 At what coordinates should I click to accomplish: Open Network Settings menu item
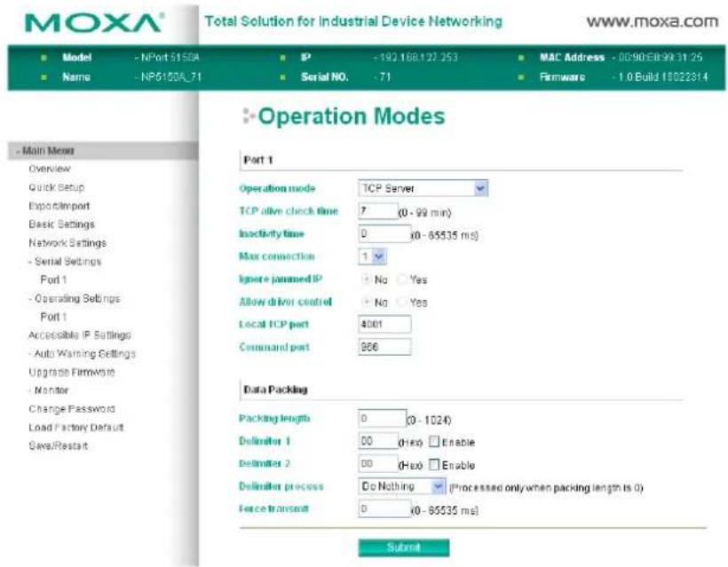pyautogui.click(x=67, y=242)
